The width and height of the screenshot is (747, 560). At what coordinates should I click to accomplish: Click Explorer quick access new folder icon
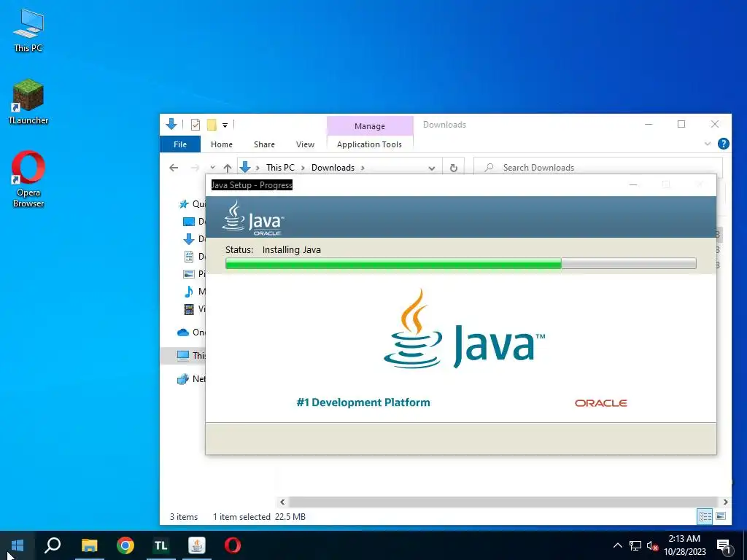pos(212,125)
